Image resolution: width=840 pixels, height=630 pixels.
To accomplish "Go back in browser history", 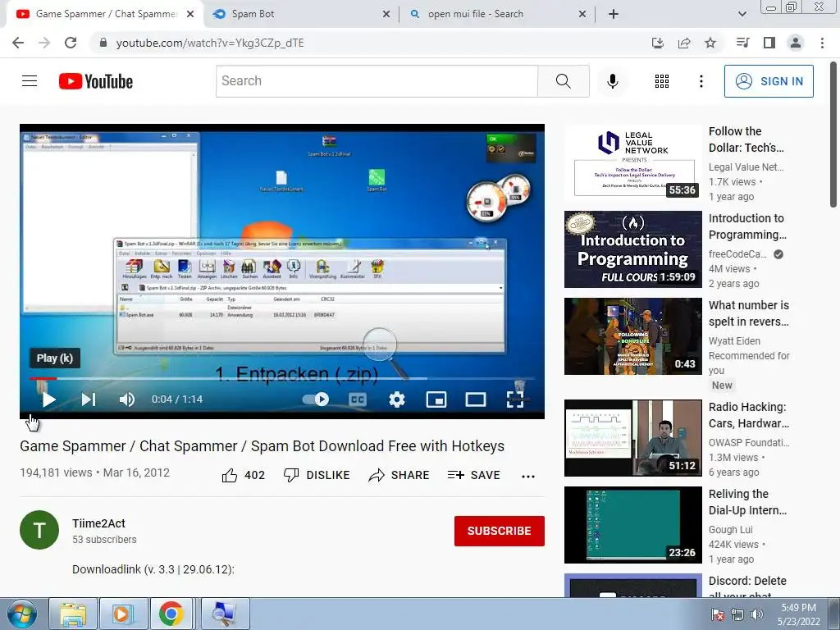I will click(x=18, y=43).
